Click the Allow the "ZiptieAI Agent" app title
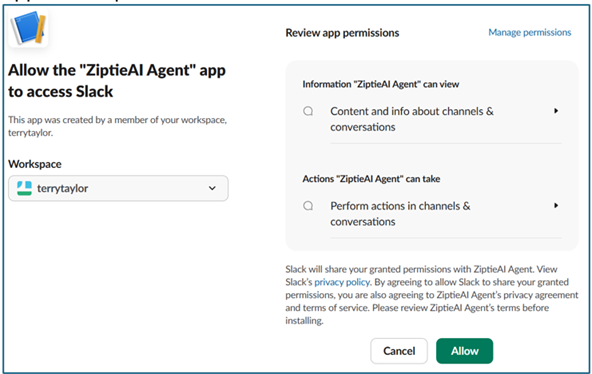Screen dimensions: 592x374 117,81
